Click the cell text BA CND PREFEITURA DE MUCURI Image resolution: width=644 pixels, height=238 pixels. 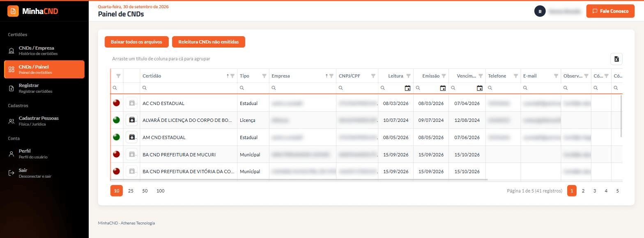click(179, 155)
